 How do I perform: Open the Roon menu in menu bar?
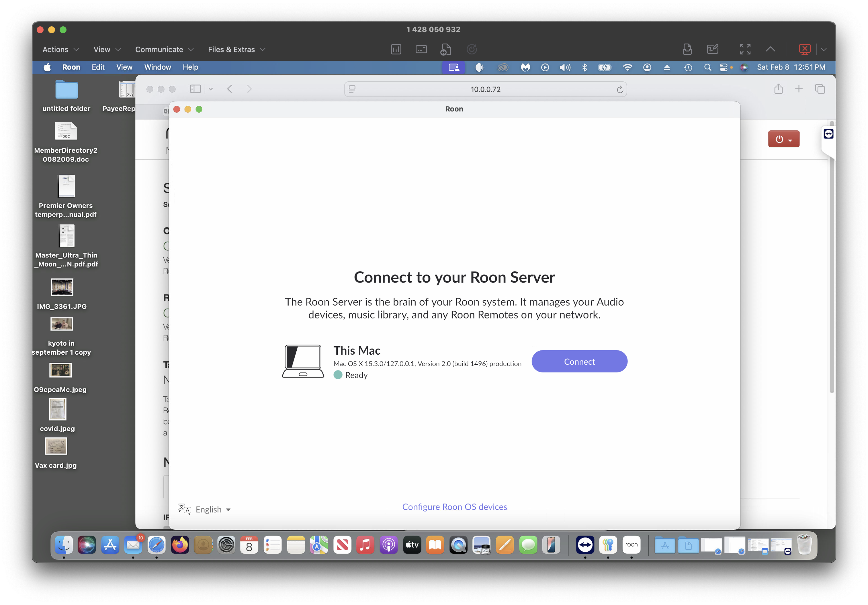click(x=71, y=67)
